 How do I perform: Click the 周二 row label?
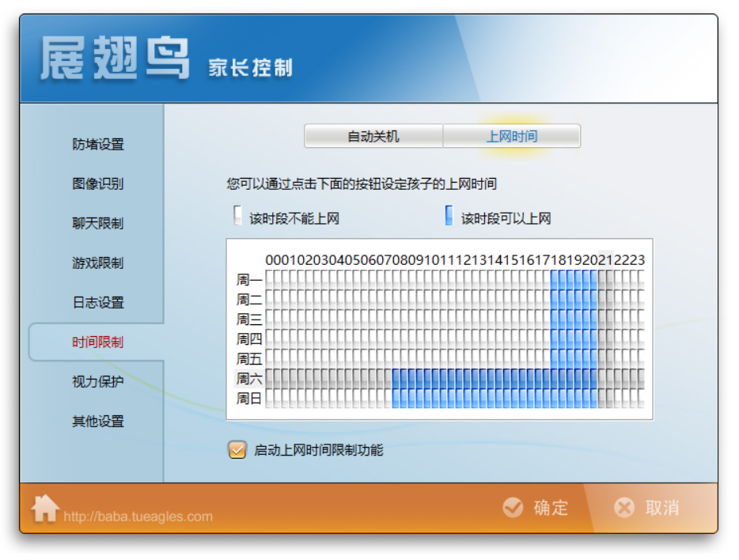pyautogui.click(x=249, y=300)
